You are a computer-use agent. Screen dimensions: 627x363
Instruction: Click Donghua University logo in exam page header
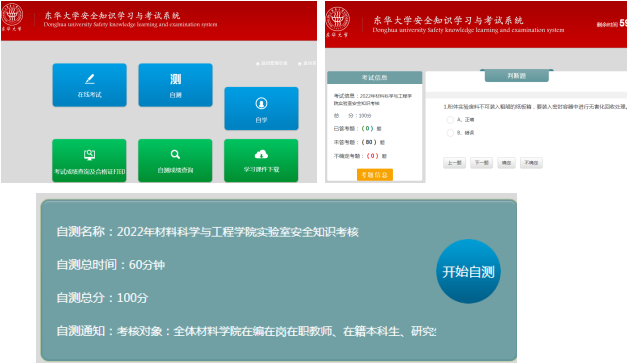tap(337, 22)
